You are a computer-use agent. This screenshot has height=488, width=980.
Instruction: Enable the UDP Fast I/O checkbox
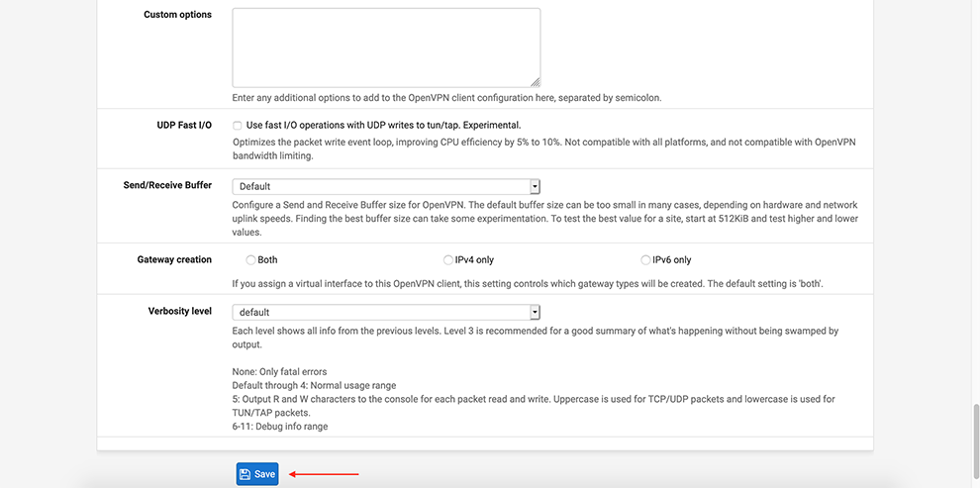238,126
